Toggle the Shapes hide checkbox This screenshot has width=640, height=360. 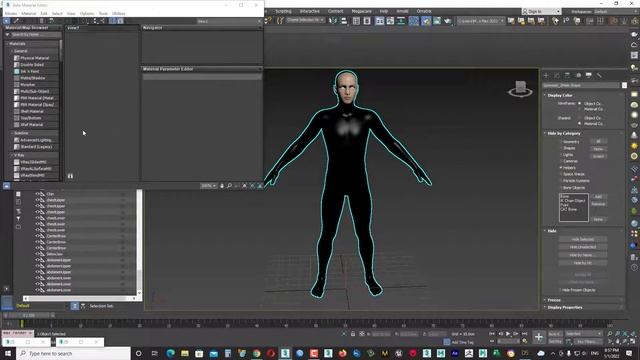[561, 148]
